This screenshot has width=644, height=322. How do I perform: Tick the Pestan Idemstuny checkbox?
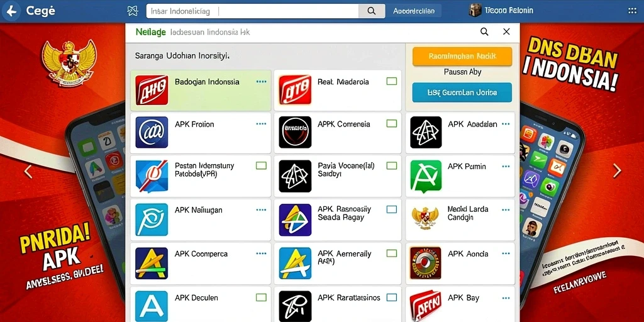pos(261,165)
